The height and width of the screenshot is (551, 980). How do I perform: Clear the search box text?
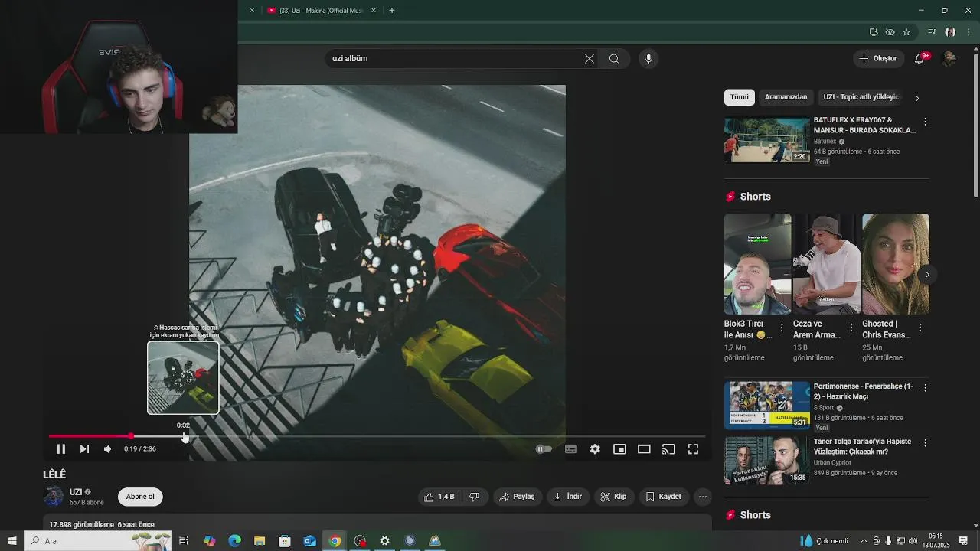pos(590,59)
